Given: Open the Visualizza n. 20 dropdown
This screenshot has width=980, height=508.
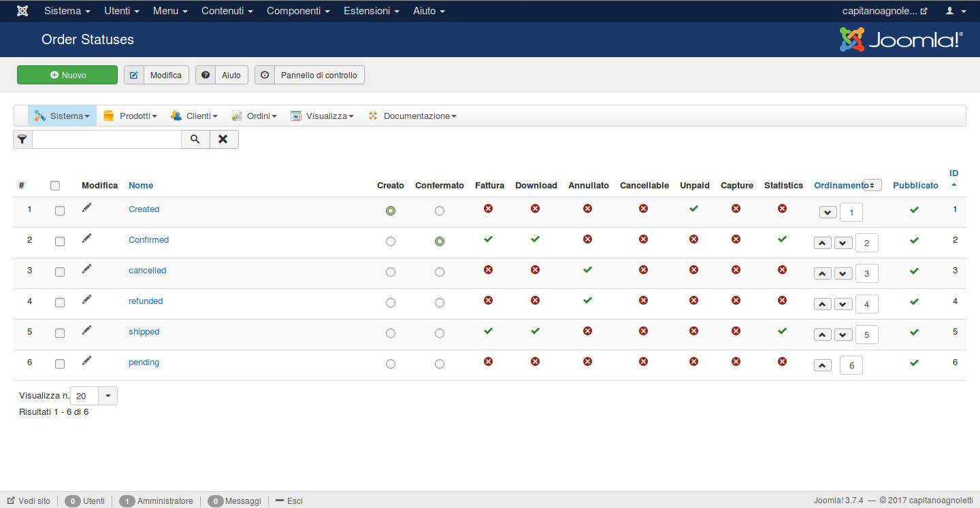Looking at the screenshot, I should pos(108,396).
